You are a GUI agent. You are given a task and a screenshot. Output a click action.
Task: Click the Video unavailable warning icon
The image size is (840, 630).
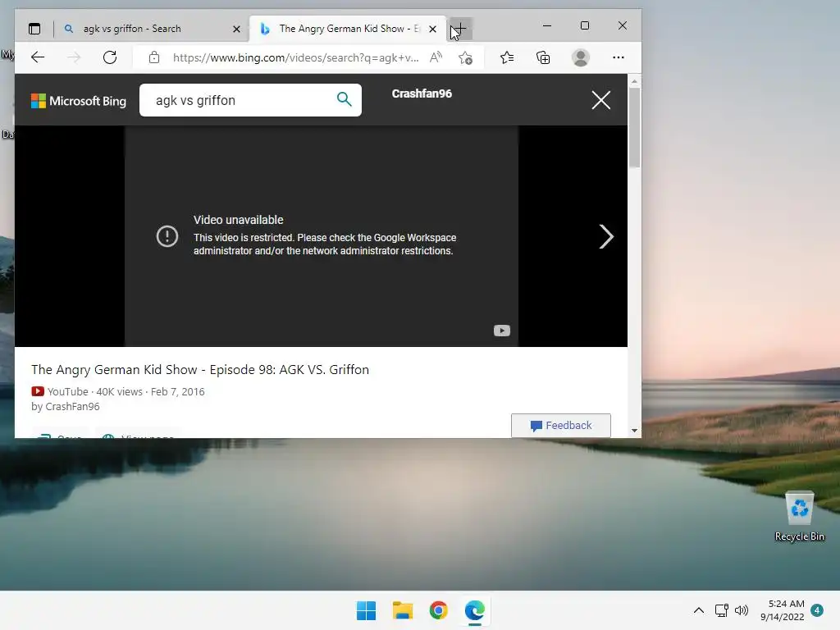[167, 235]
